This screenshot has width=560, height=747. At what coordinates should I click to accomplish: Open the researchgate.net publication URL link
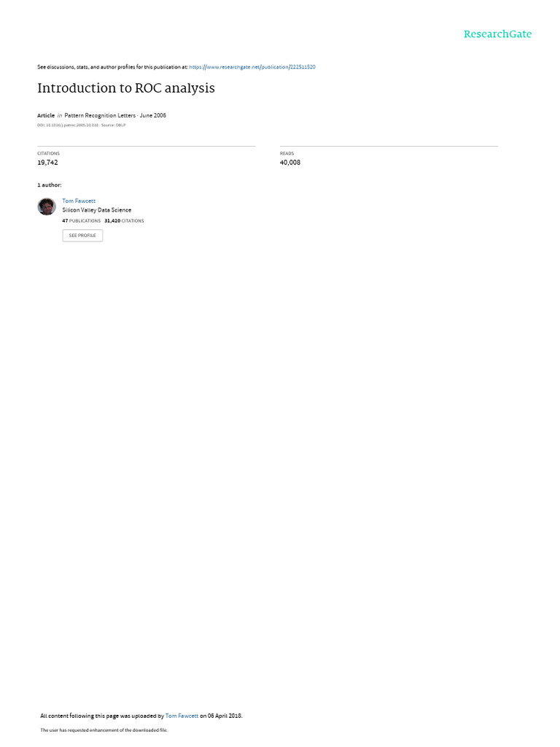pyautogui.click(x=252, y=67)
